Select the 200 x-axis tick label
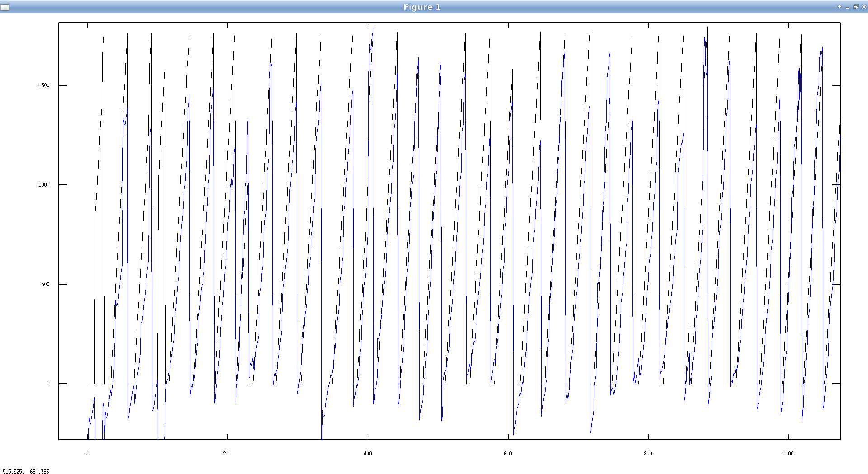The width and height of the screenshot is (868, 474). [227, 454]
